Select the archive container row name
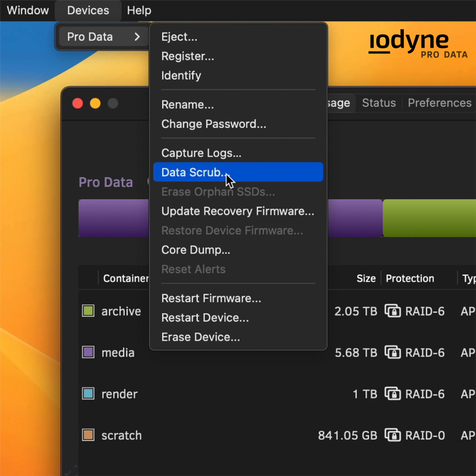The image size is (476, 476). 121,311
